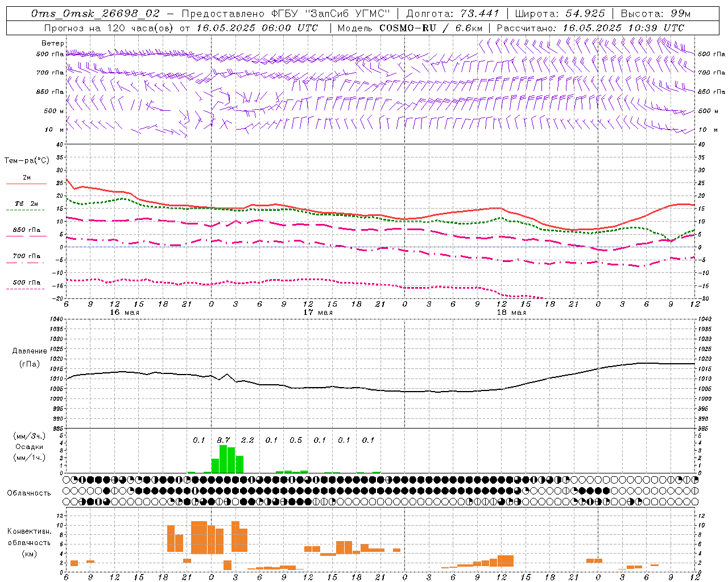The width and height of the screenshot is (728, 582).
Task: Click the Ветер wind panel label
Action: pyautogui.click(x=53, y=43)
